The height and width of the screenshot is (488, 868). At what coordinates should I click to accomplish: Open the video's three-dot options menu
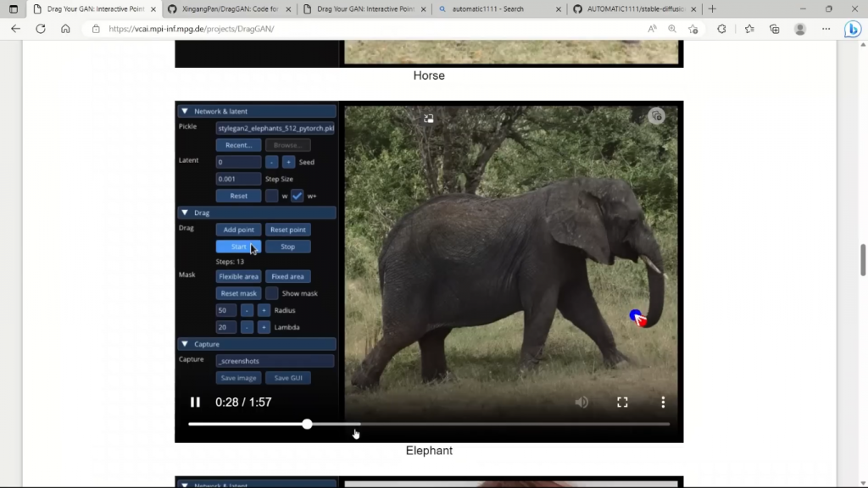(x=663, y=402)
